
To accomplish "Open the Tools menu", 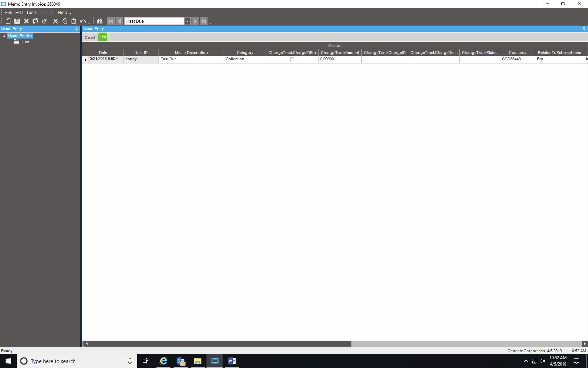I will [31, 12].
